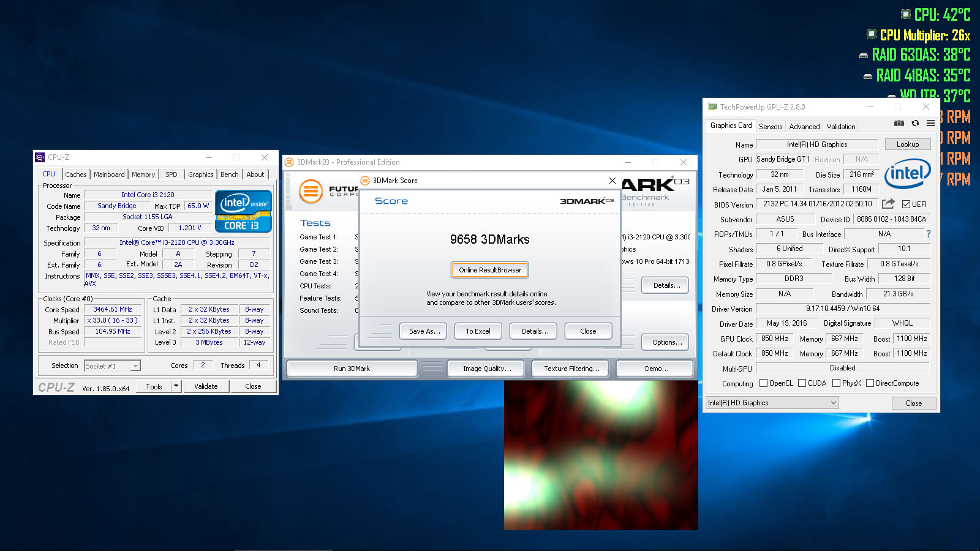Click the 9658 3DMarks score text
Viewport: 980px width, 551px height.
[x=490, y=239]
